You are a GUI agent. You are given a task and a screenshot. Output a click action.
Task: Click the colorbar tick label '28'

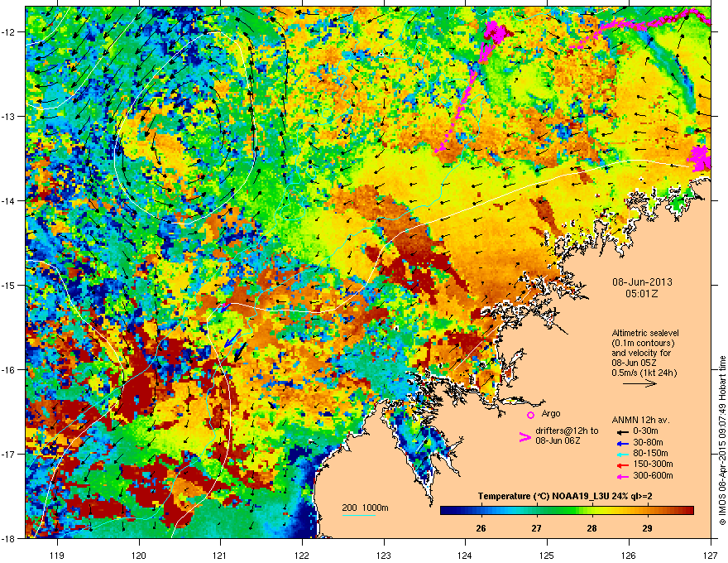[591, 528]
